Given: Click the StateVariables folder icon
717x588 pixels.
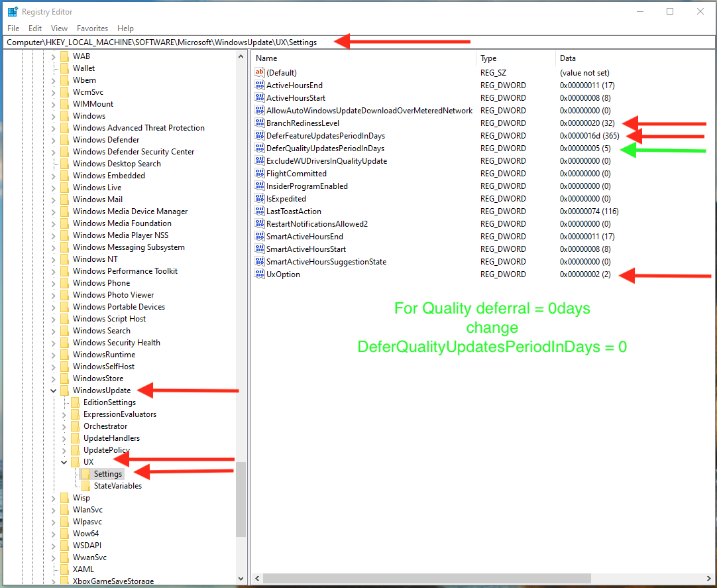Looking at the screenshot, I should click(85, 486).
